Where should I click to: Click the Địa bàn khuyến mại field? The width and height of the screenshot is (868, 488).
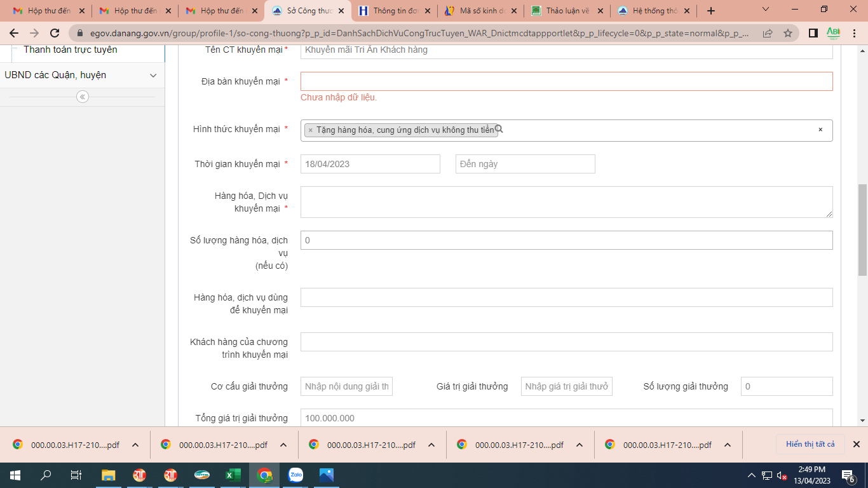click(566, 81)
